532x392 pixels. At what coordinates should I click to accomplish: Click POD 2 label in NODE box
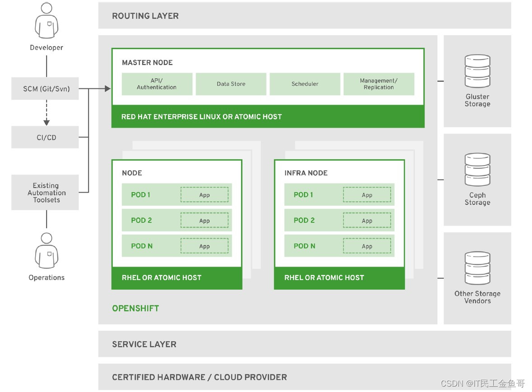[141, 220]
